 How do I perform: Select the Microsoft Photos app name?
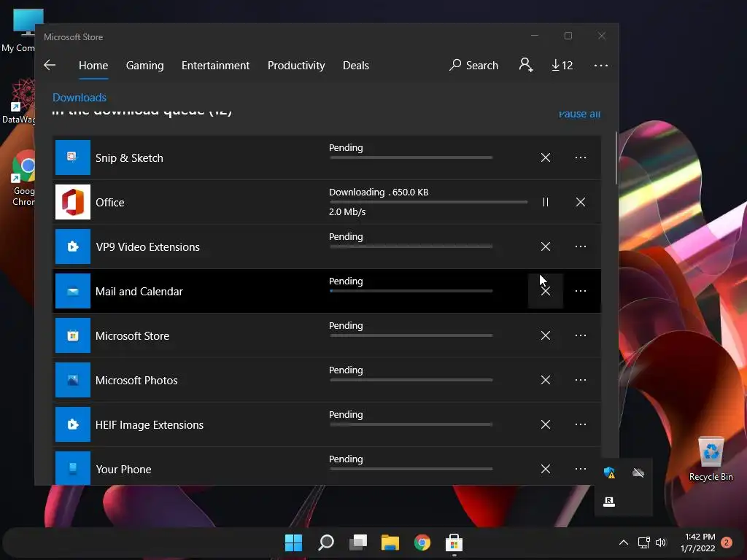pos(136,381)
